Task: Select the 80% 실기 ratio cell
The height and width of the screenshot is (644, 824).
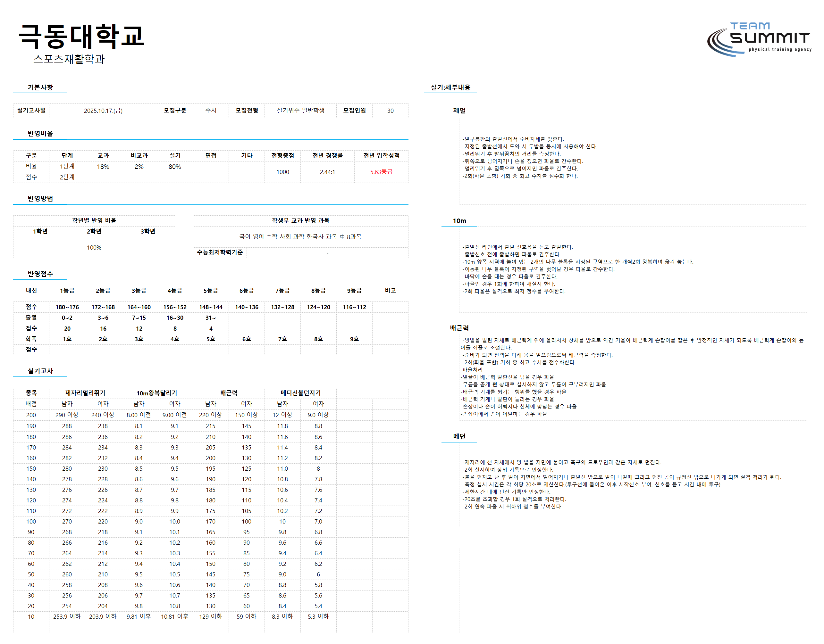Action: pyautogui.click(x=175, y=167)
